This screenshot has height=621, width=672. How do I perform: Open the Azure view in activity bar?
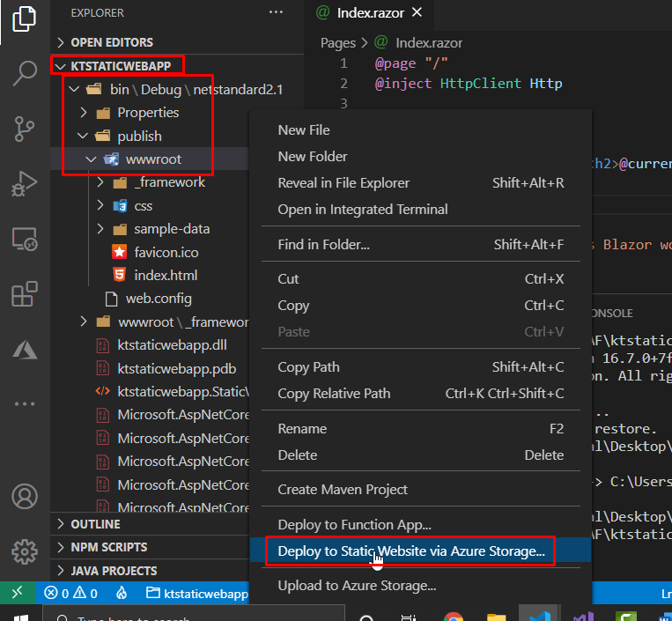tap(25, 350)
